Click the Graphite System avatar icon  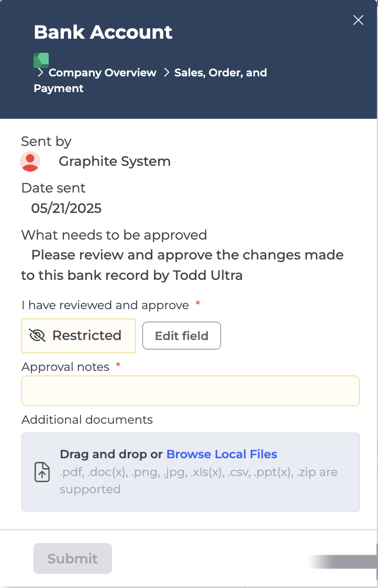pos(30,162)
